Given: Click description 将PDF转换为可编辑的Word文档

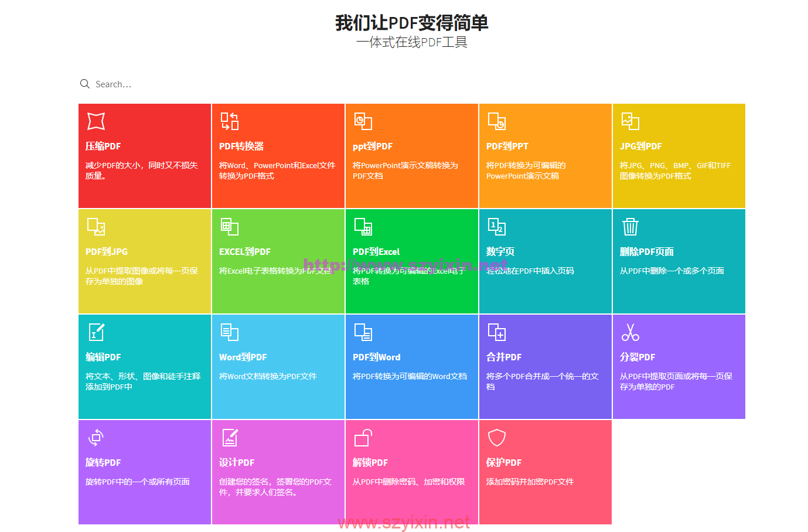Looking at the screenshot, I should tap(410, 376).
